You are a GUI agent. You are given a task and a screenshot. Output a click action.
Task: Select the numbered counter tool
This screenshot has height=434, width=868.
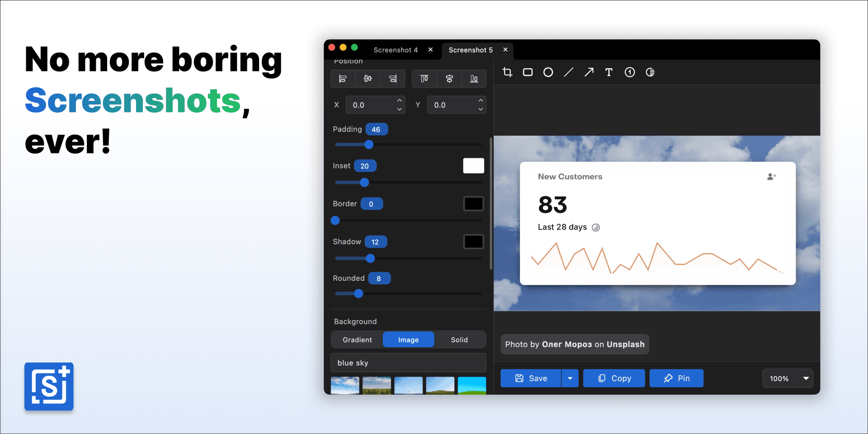(x=630, y=72)
